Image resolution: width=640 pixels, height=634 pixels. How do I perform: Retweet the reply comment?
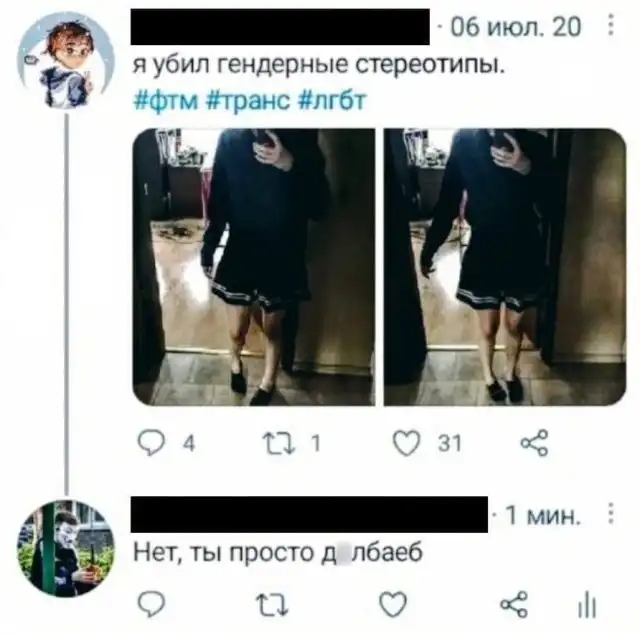tap(272, 604)
